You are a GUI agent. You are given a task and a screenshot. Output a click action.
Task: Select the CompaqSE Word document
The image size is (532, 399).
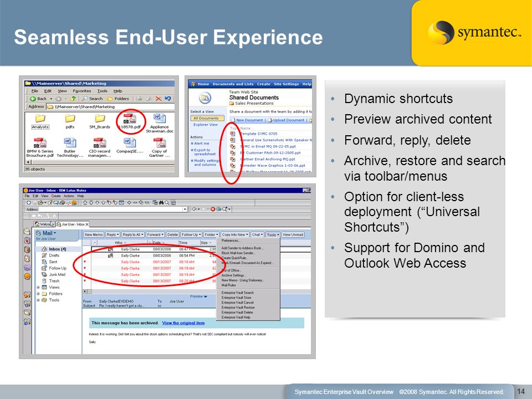pyautogui.click(x=130, y=146)
